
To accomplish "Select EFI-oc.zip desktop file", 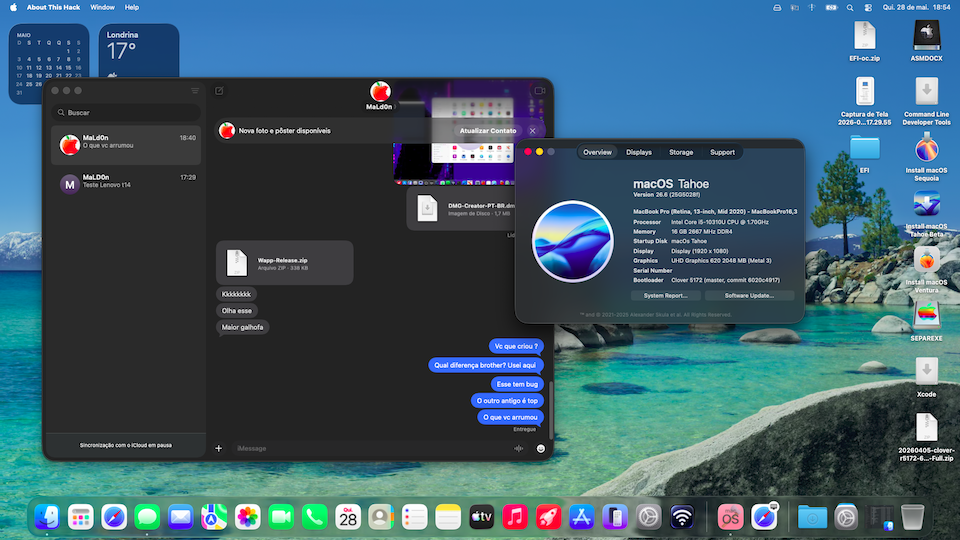I will (x=864, y=41).
